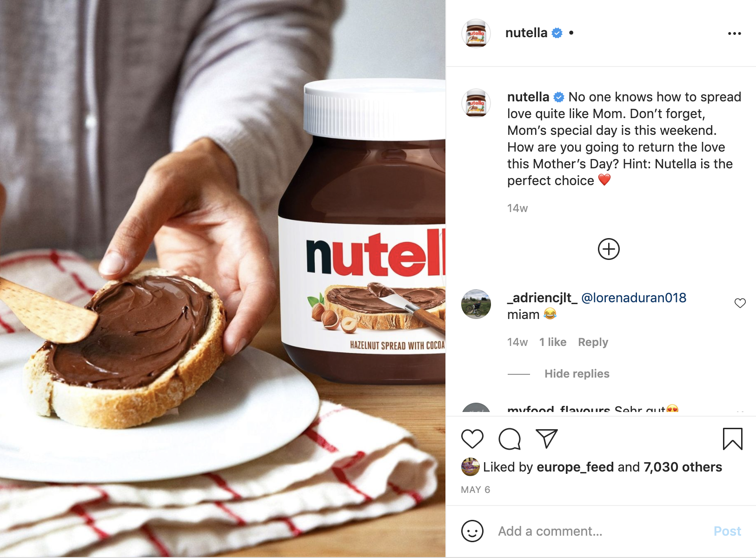Viewport: 756px width, 558px height.
Task: View who liked via '1 like'
Action: (553, 342)
